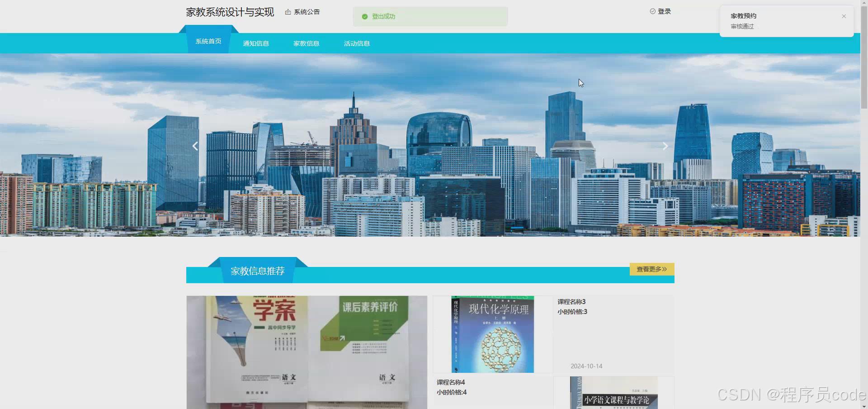Viewport: 868px width, 409px height.
Task: Switch to the 通知信息 tab
Action: [x=256, y=43]
